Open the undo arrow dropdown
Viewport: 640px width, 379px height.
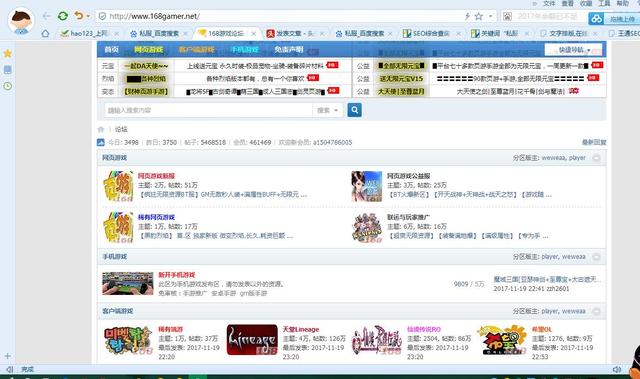point(88,17)
